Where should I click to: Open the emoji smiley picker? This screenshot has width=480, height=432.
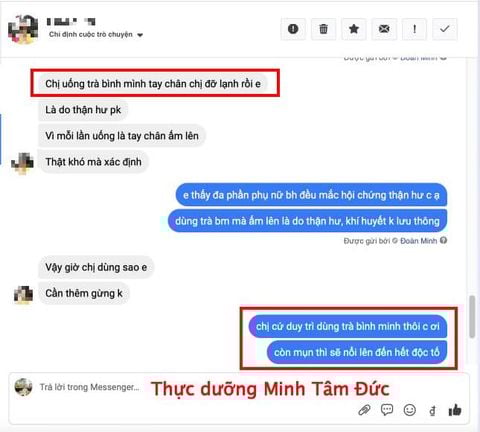pyautogui.click(x=410, y=410)
